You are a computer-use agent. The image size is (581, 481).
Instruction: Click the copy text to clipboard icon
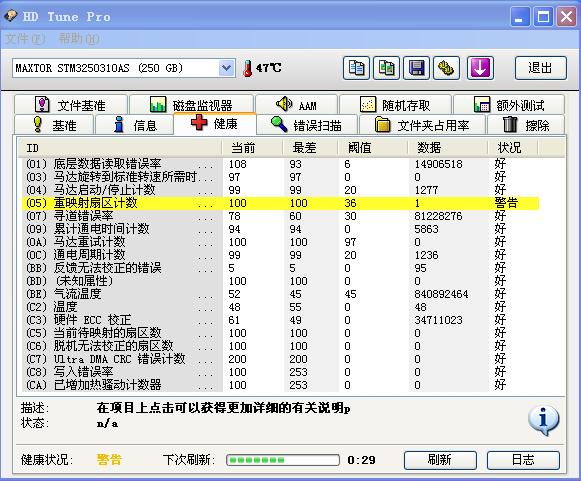tap(356, 68)
